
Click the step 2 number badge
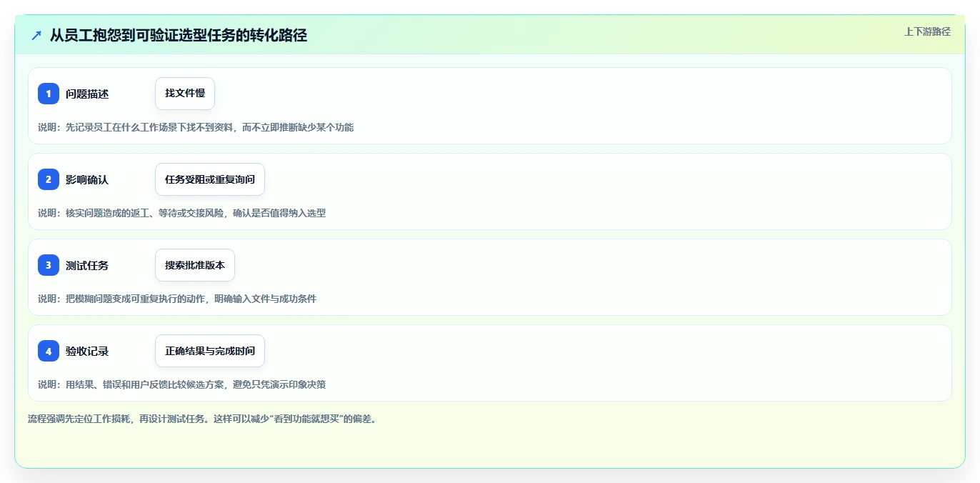[49, 179]
